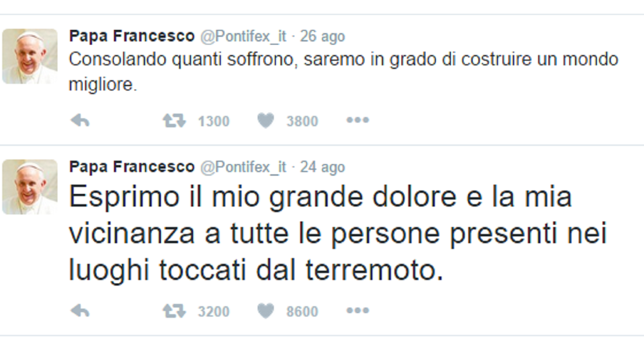Open the '26 ago' timestamp link
644x343 pixels.
(322, 37)
